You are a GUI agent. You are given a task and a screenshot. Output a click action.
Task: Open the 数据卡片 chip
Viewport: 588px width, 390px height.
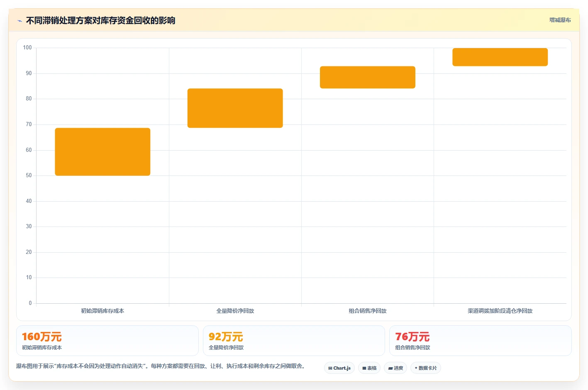[426, 368]
